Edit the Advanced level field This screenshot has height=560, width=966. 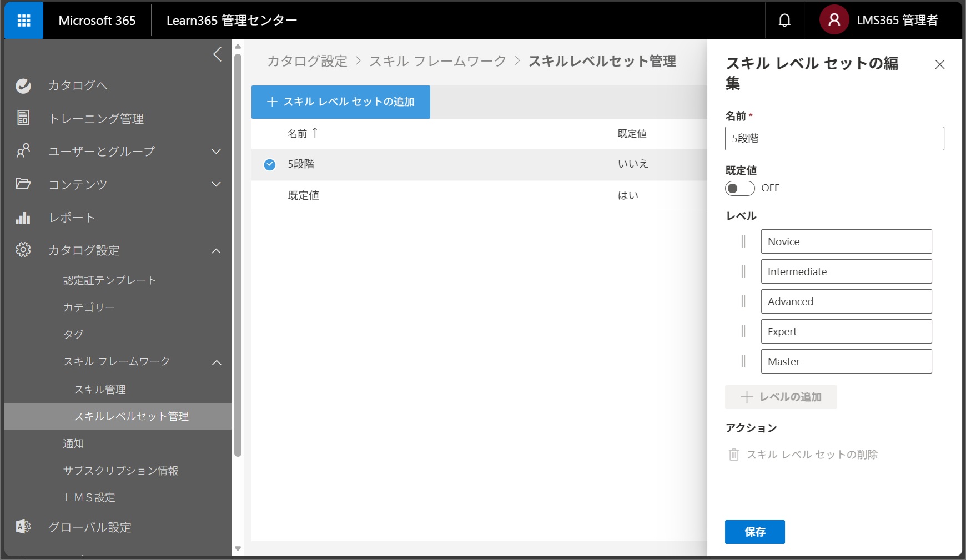847,301
